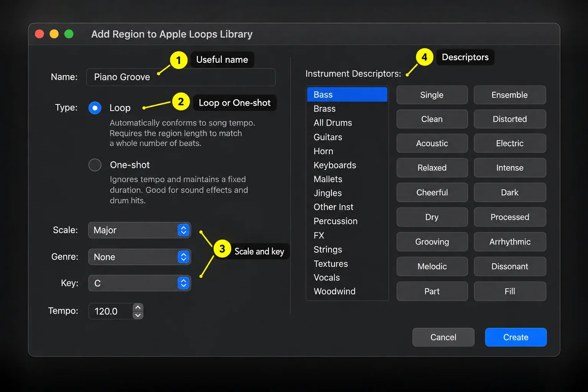588x392 pixels.
Task: Open the Genre dropdown set to None
Action: [x=139, y=257]
